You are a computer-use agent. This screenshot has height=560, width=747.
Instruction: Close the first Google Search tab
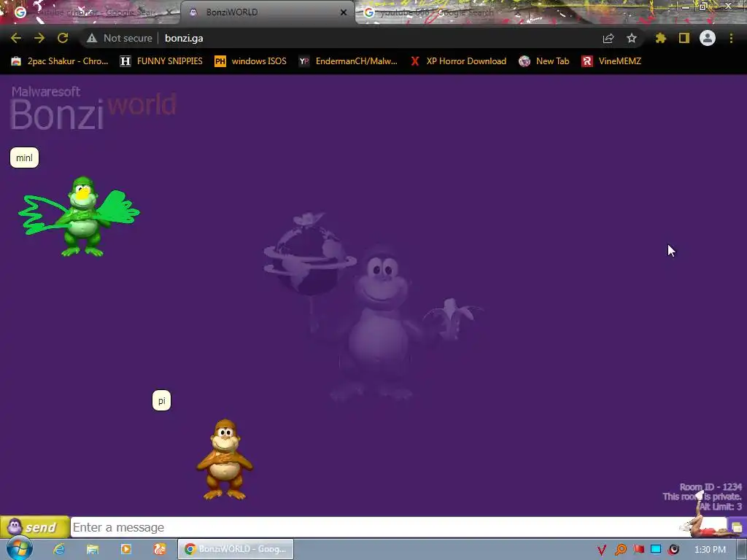[x=169, y=12]
